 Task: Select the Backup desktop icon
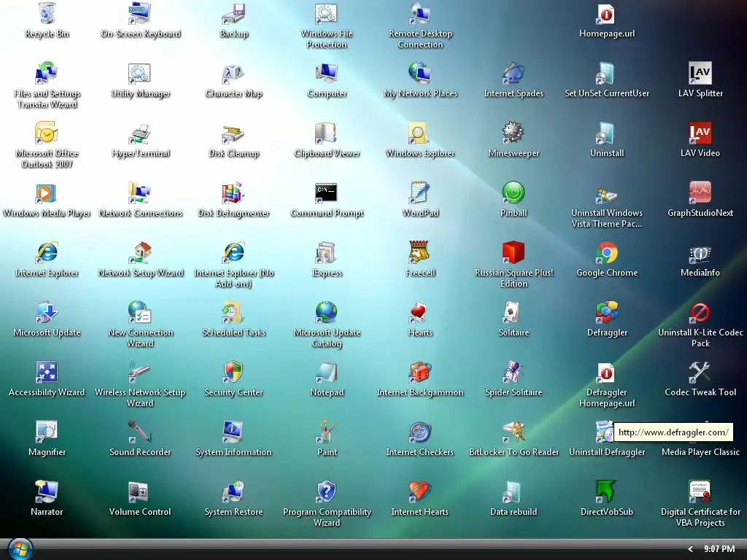coord(233,13)
